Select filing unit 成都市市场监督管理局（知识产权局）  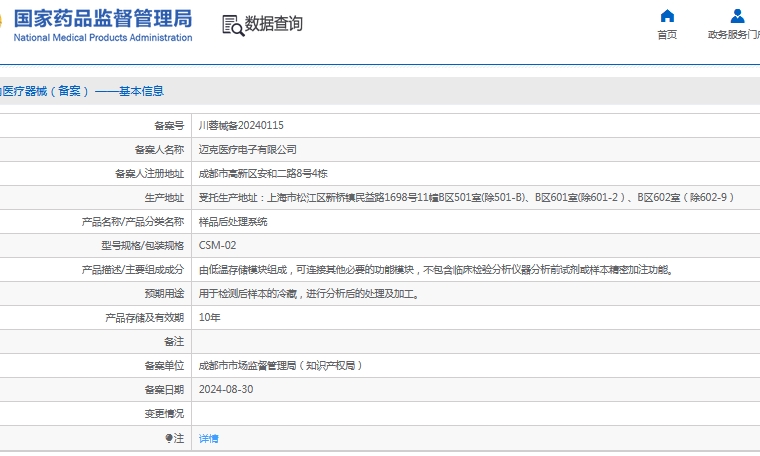(280, 365)
